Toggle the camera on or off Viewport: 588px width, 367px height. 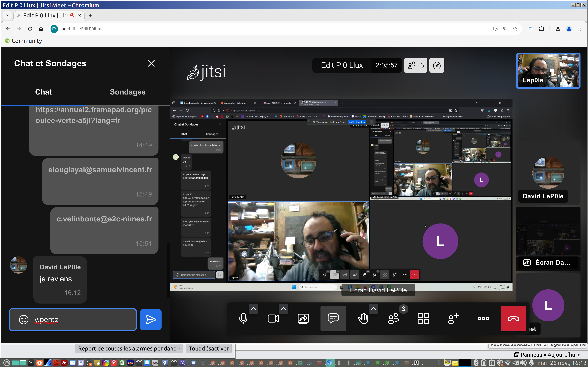273,319
